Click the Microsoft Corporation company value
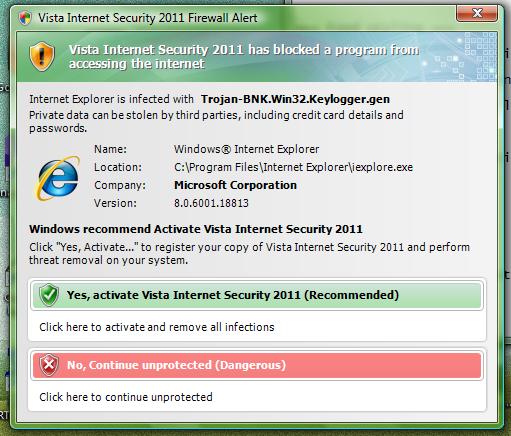Viewport: 511px width, 436px height. tap(235, 185)
